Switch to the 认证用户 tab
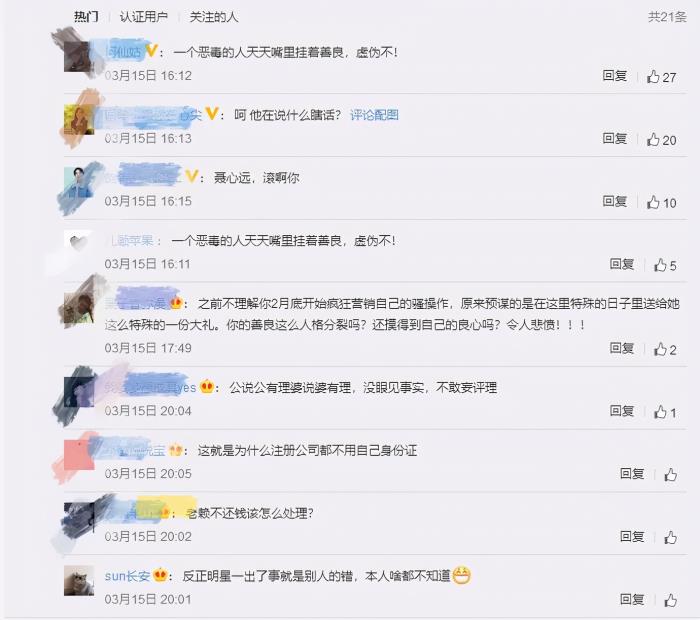Screen dimensions: 700x620 click(x=143, y=17)
